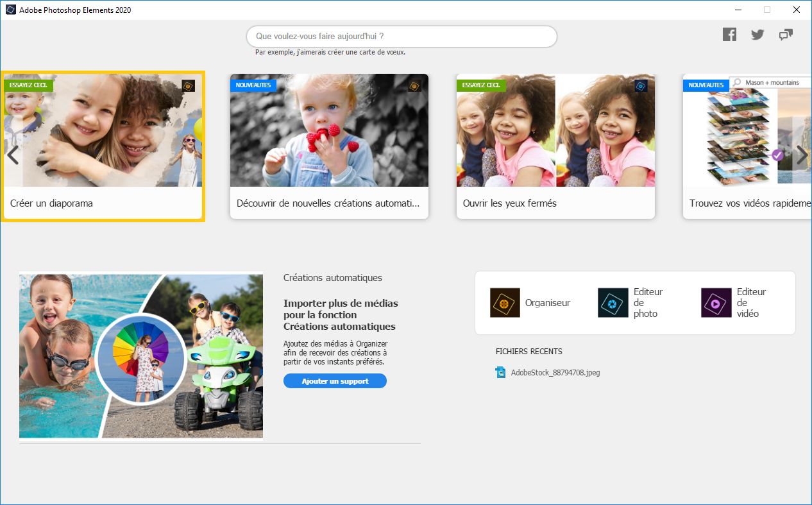Image resolution: width=812 pixels, height=505 pixels.
Task: Open the Facebook share icon
Action: tap(729, 35)
